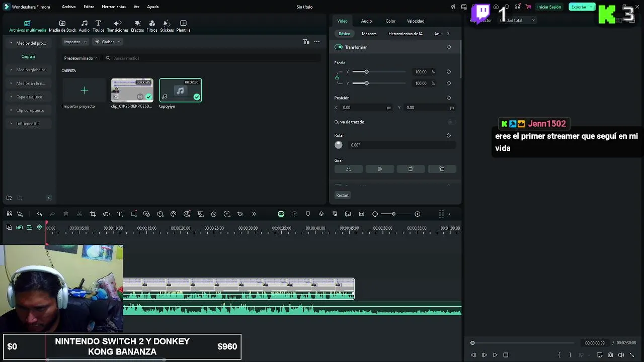Click the Posición X value field
This screenshot has height=362, width=644.
[x=366, y=108]
